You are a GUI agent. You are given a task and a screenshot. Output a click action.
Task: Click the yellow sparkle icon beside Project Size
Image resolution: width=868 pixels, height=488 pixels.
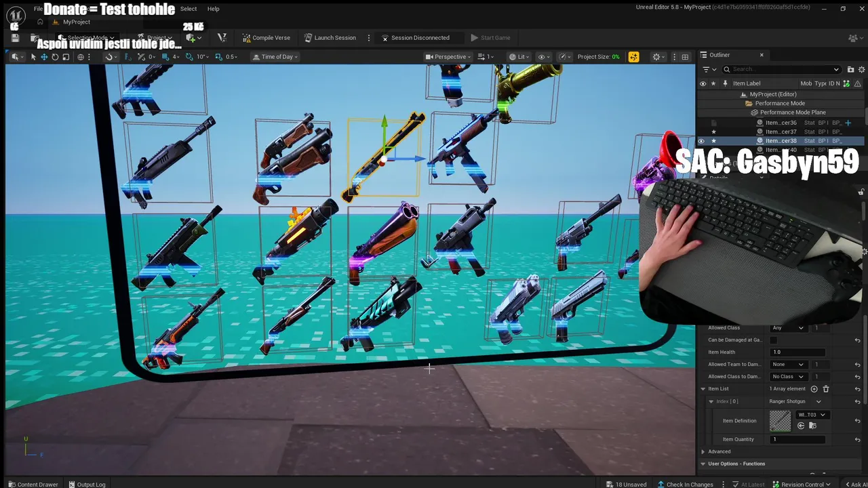pyautogui.click(x=633, y=57)
